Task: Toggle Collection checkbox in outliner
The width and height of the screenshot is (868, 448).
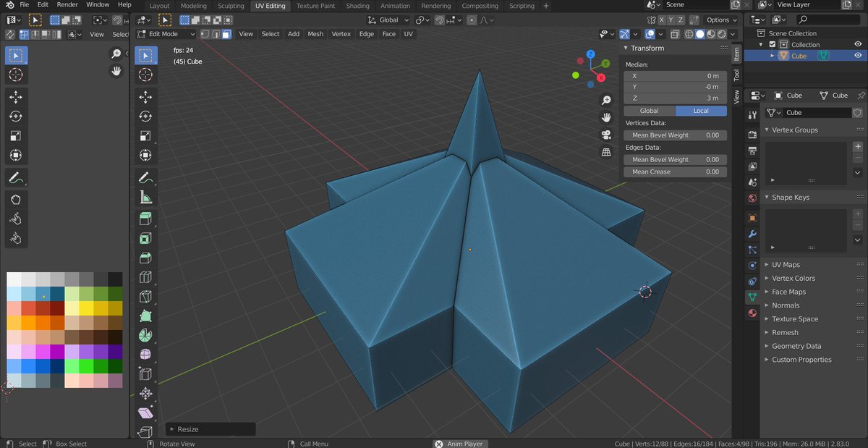Action: (x=773, y=45)
